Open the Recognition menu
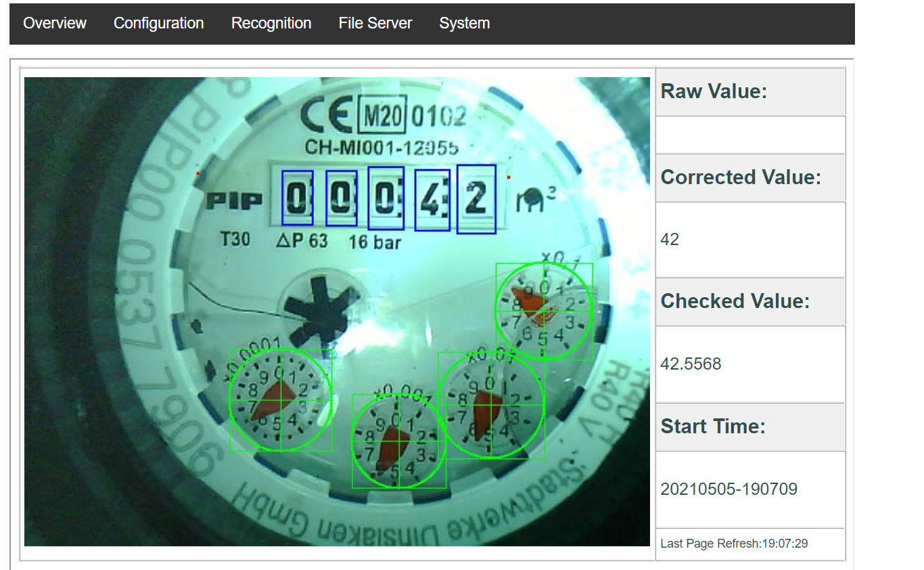This screenshot has height=570, width=924. click(x=271, y=23)
